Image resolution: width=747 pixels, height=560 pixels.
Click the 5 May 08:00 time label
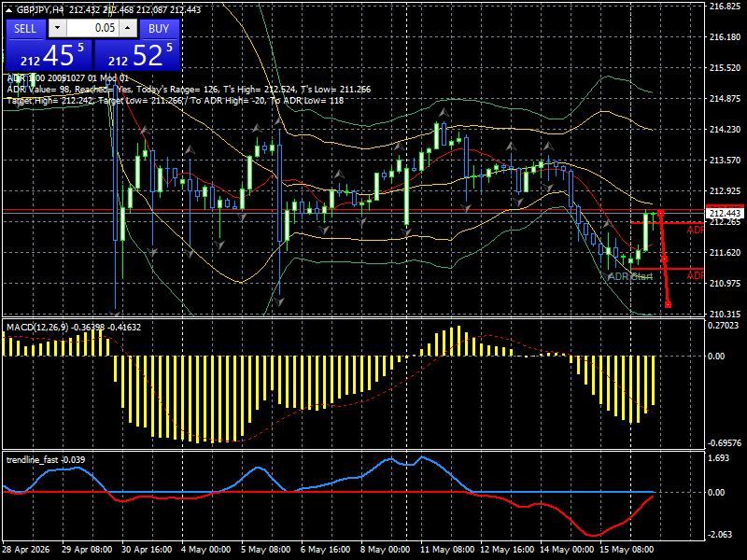(x=266, y=549)
